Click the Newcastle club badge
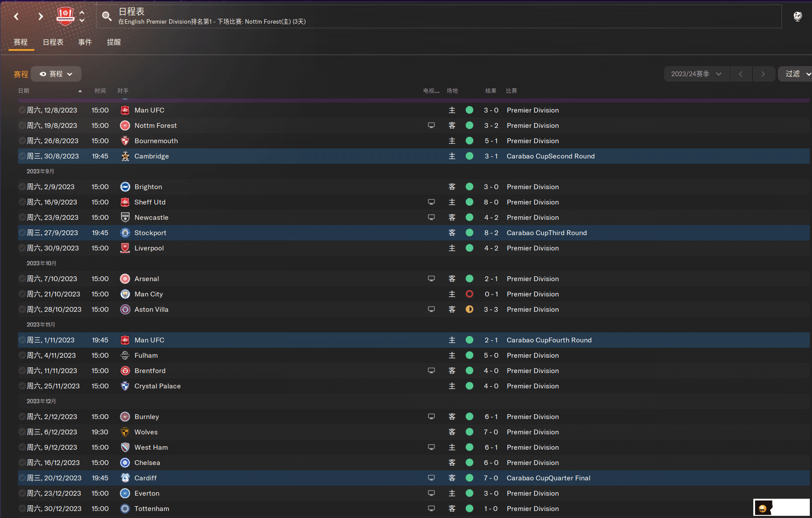The image size is (812, 518). click(125, 218)
